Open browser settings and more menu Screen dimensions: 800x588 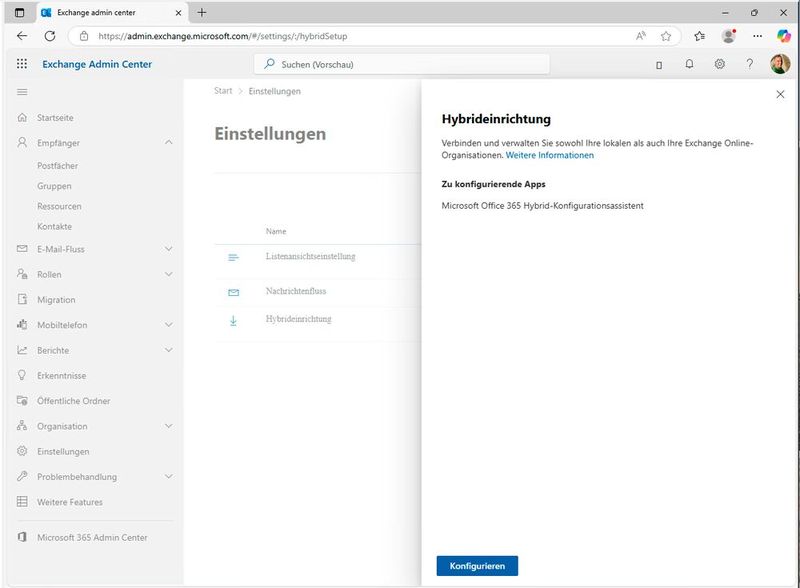758,36
